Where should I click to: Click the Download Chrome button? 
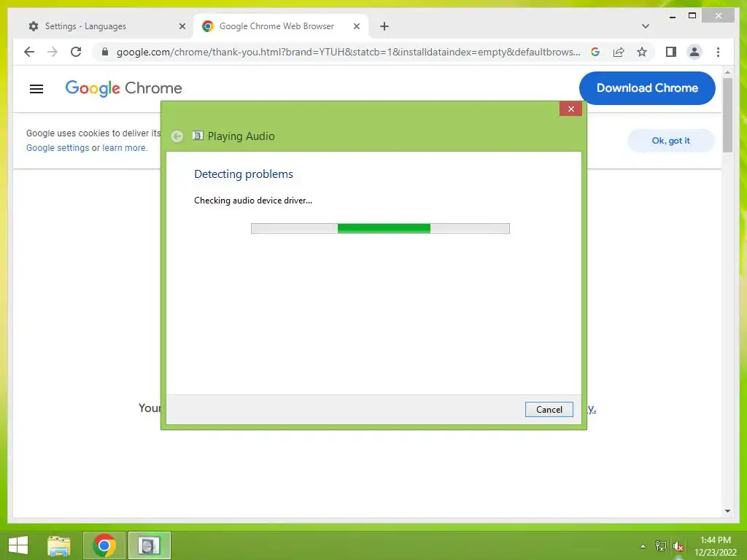click(x=647, y=88)
